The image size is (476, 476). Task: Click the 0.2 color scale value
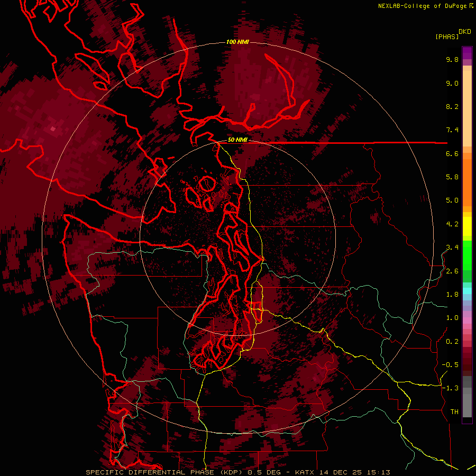pyautogui.click(x=452, y=342)
